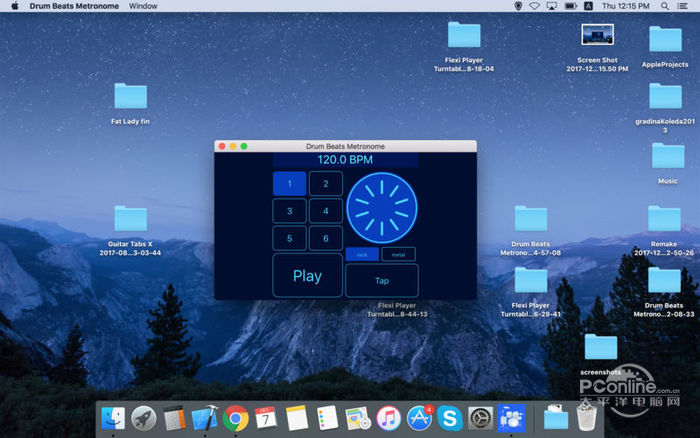Viewport: 700px width, 438px height.
Task: Open Drum Beats Metronome app in the Dock
Action: [x=511, y=418]
